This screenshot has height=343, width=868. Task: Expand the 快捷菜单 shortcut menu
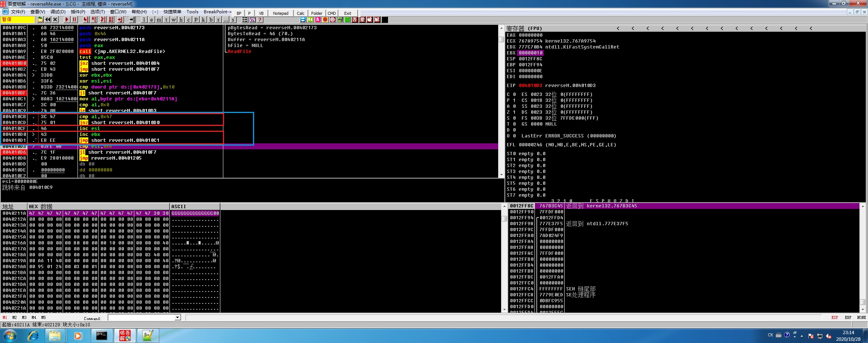(172, 12)
